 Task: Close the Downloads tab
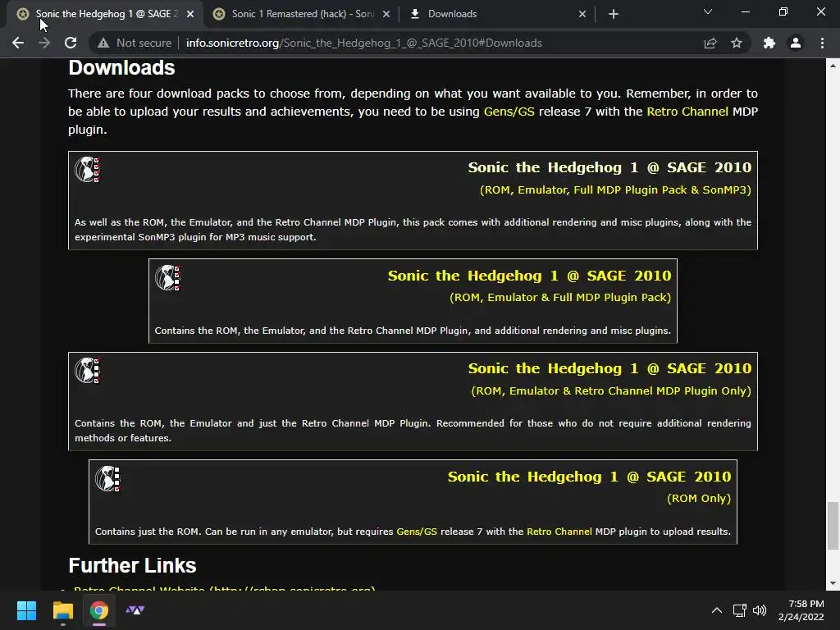(x=582, y=14)
